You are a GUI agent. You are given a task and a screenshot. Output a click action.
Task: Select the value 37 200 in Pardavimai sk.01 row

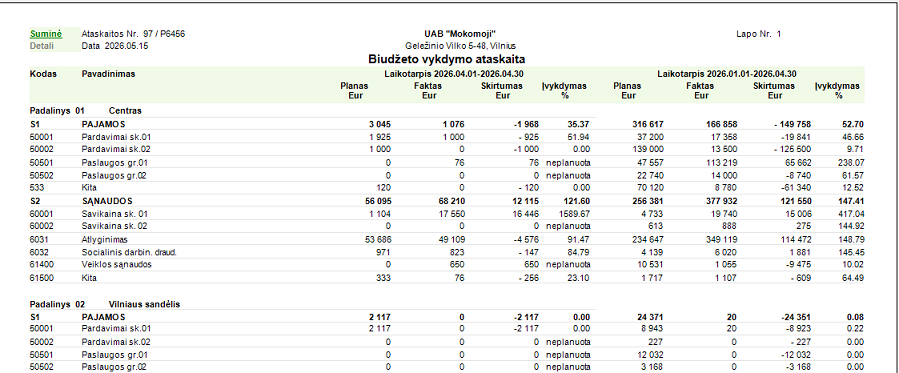click(651, 138)
